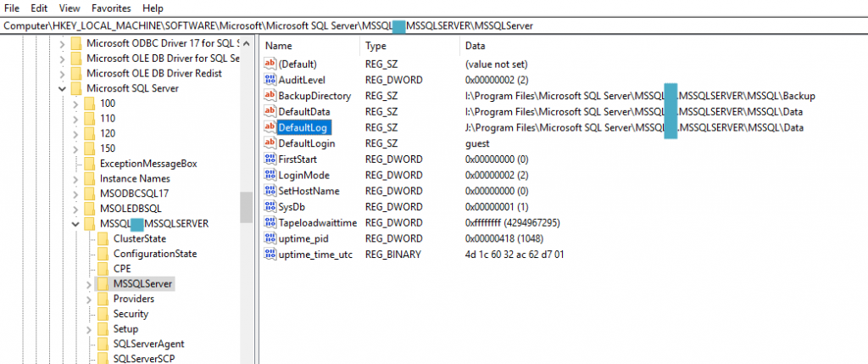The image size is (868, 364).
Task: Select the SQLServerSCP tree key
Action: (144, 358)
